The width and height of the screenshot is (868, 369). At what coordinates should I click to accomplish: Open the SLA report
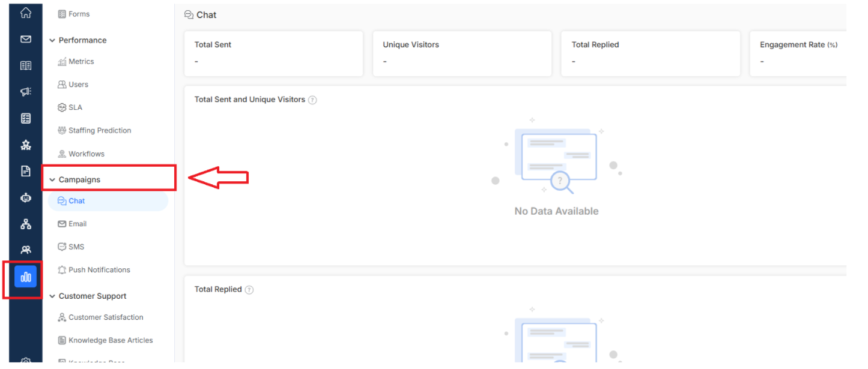[x=70, y=107]
